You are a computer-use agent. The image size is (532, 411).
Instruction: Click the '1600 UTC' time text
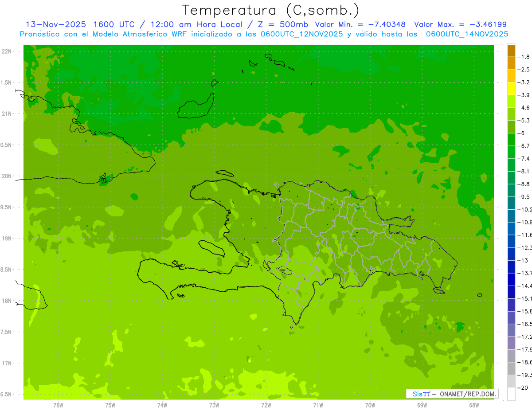point(113,24)
